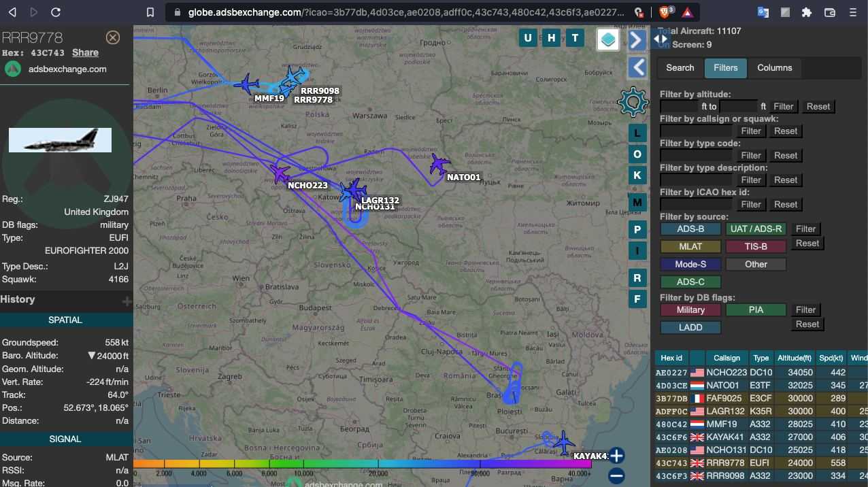The image size is (868, 487).
Task: Sort table by Spd(kt) column
Action: point(831,358)
